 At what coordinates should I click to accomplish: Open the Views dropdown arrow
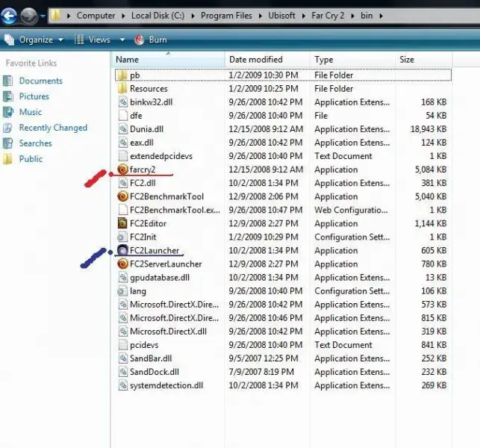point(122,40)
